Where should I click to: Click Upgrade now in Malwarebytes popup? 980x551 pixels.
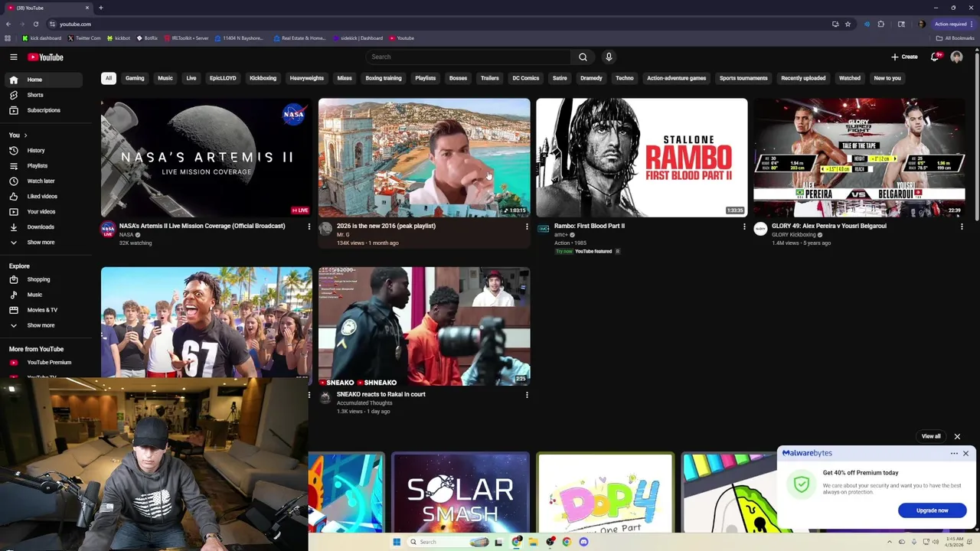pyautogui.click(x=932, y=510)
